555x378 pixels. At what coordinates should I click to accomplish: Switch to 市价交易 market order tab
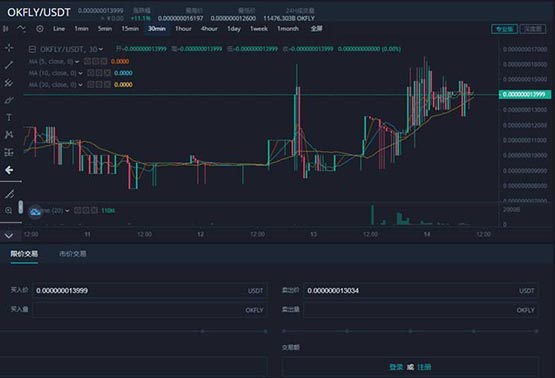pos(73,254)
